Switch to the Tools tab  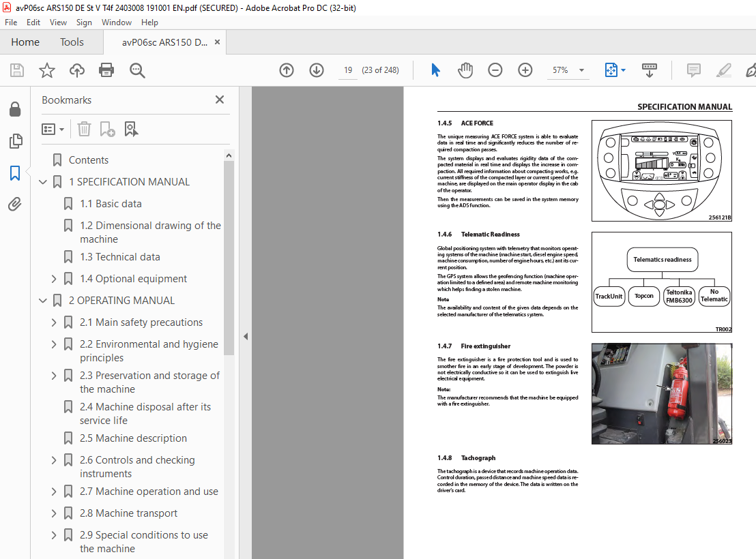click(72, 42)
